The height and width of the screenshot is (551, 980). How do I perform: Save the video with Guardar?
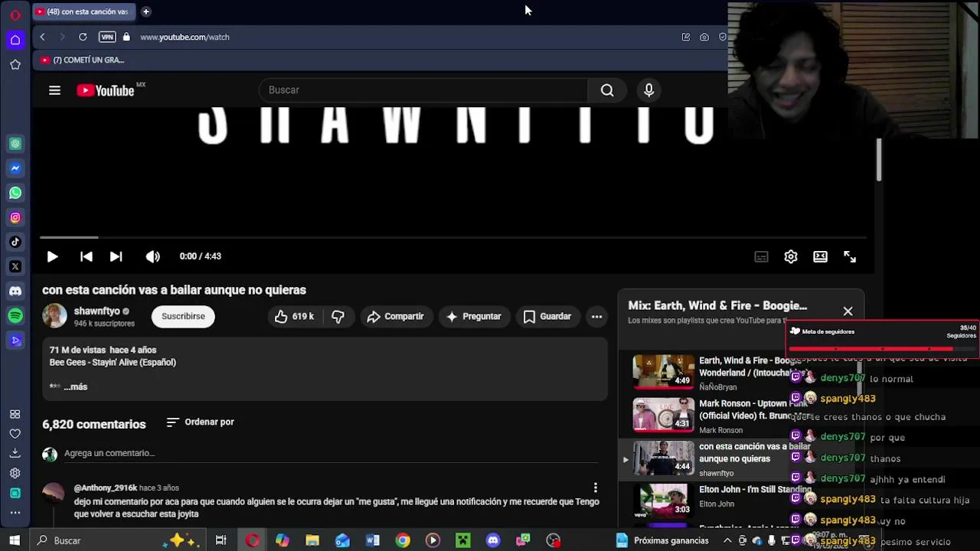(x=547, y=316)
